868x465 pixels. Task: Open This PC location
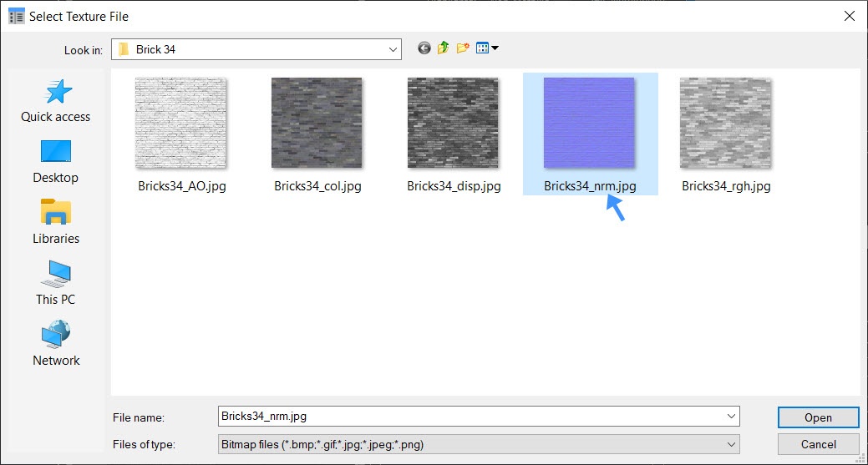tap(55, 283)
